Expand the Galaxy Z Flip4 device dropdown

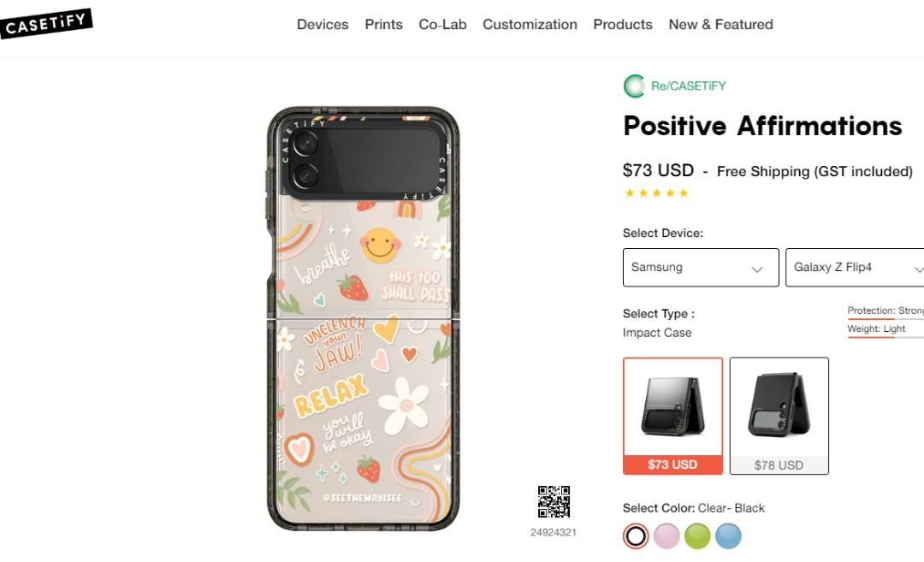[856, 268]
